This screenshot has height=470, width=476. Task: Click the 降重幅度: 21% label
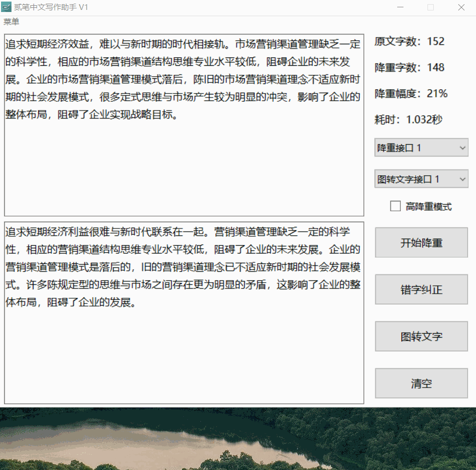411,93
